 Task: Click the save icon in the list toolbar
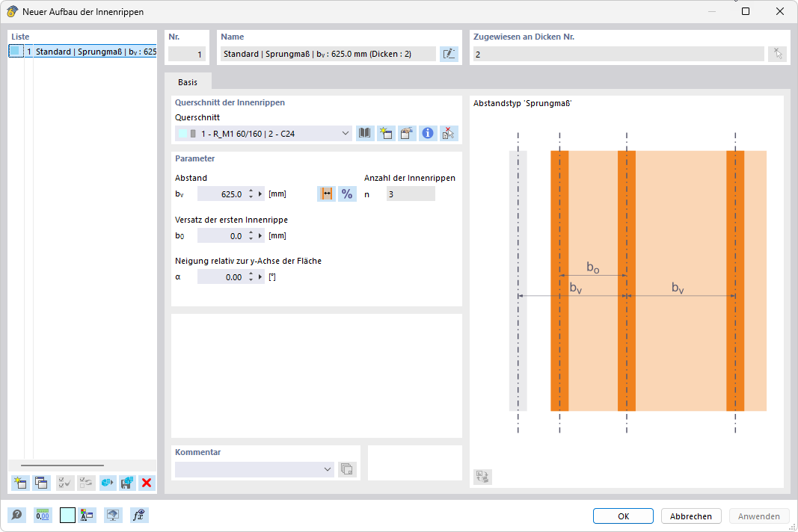(x=127, y=483)
